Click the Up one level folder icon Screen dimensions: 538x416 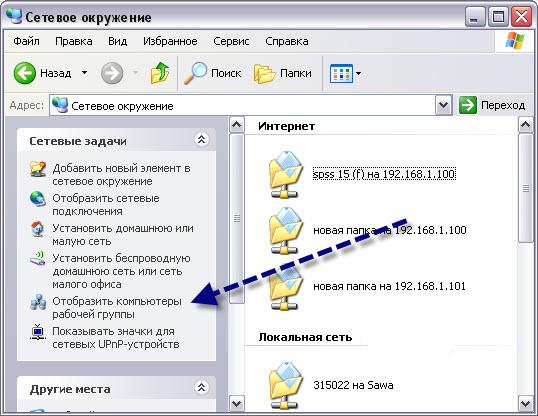coord(160,73)
